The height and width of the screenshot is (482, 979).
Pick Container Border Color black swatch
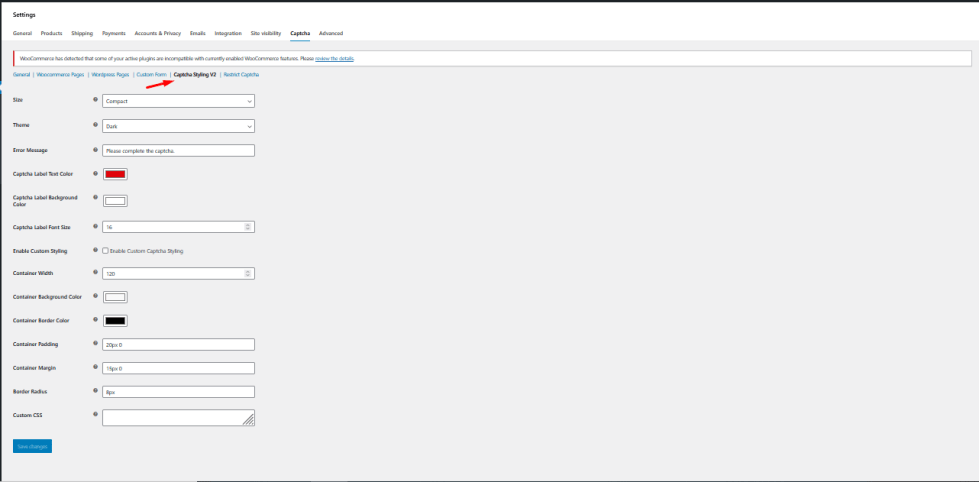point(115,321)
